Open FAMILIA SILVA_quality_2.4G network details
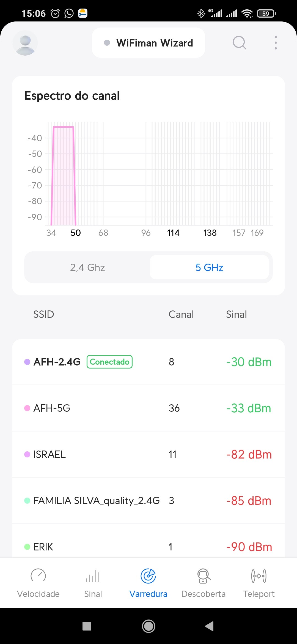297x644 pixels. tap(148, 501)
